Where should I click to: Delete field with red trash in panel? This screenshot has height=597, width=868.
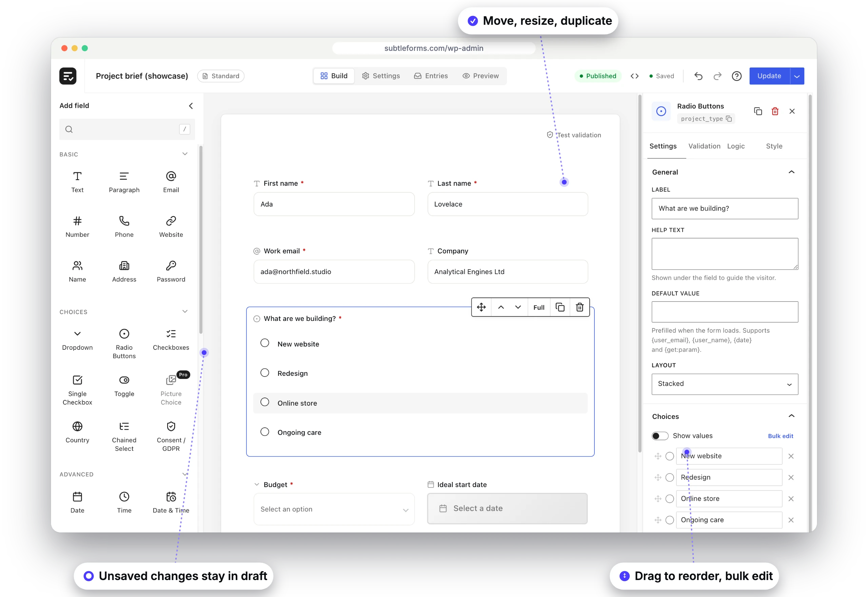click(x=775, y=111)
